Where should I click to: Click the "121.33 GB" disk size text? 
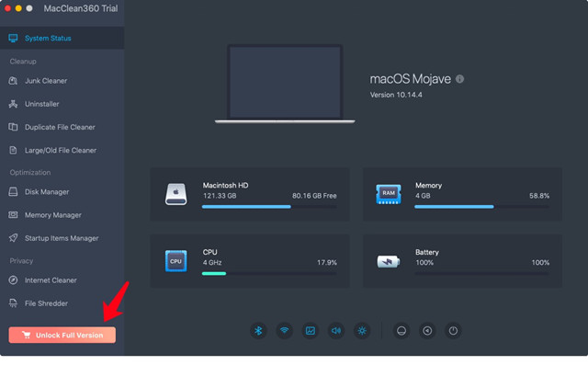[220, 196]
